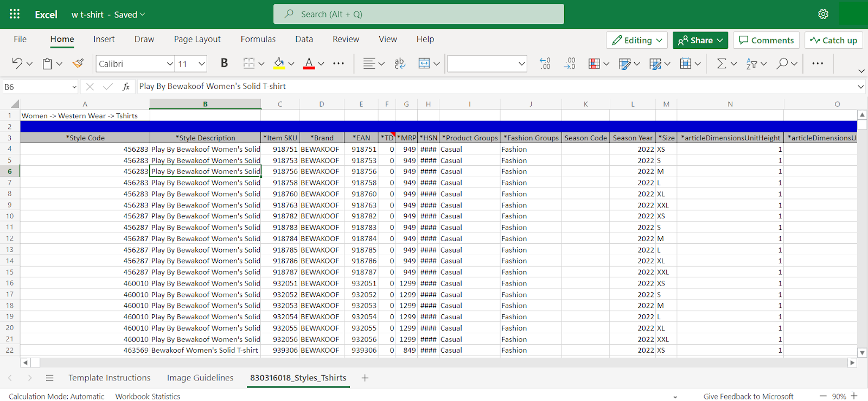Screen dimensions: 868x401
Task: Toggle bold formatting
Action: [x=224, y=63]
